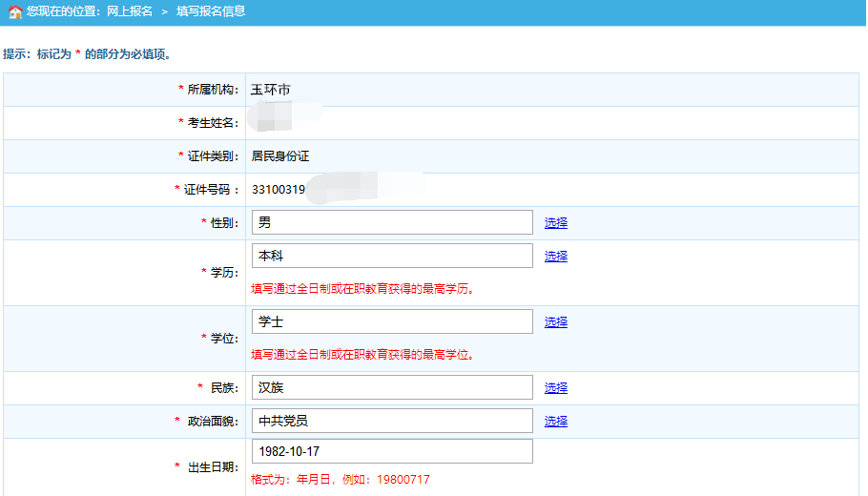Click the 性别 input field showing 男
The width and height of the screenshot is (868, 496).
click(x=392, y=222)
